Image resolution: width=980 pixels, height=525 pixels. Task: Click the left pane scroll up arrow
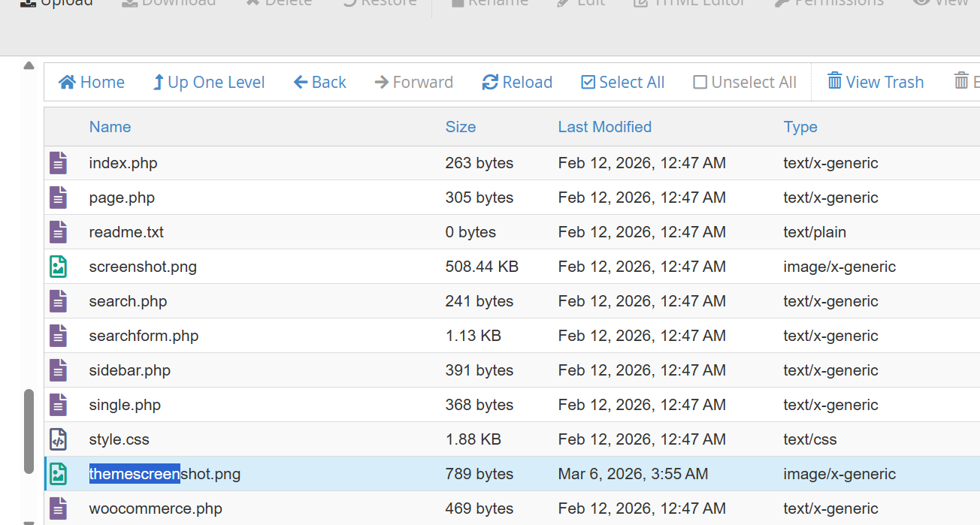(x=29, y=65)
